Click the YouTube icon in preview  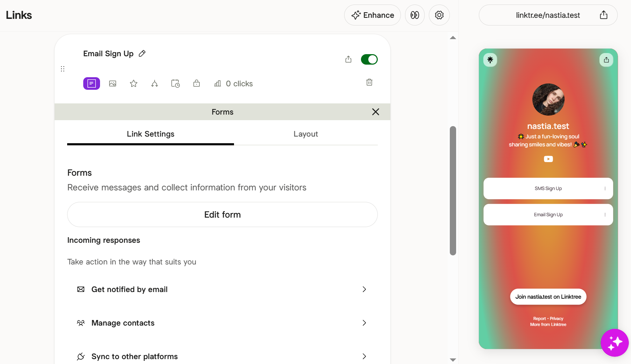tap(548, 159)
